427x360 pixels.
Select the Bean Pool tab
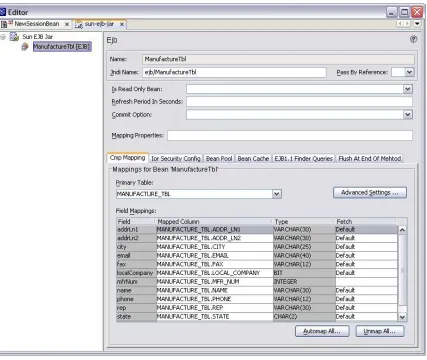pos(219,159)
